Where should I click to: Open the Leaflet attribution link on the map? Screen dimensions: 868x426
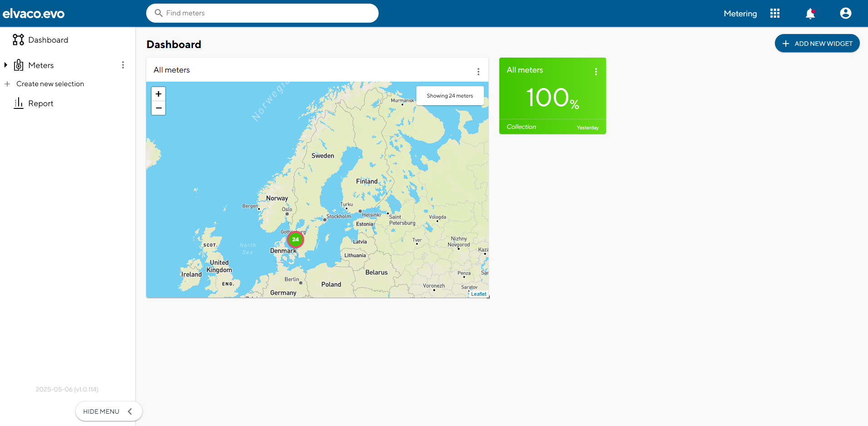(478, 294)
